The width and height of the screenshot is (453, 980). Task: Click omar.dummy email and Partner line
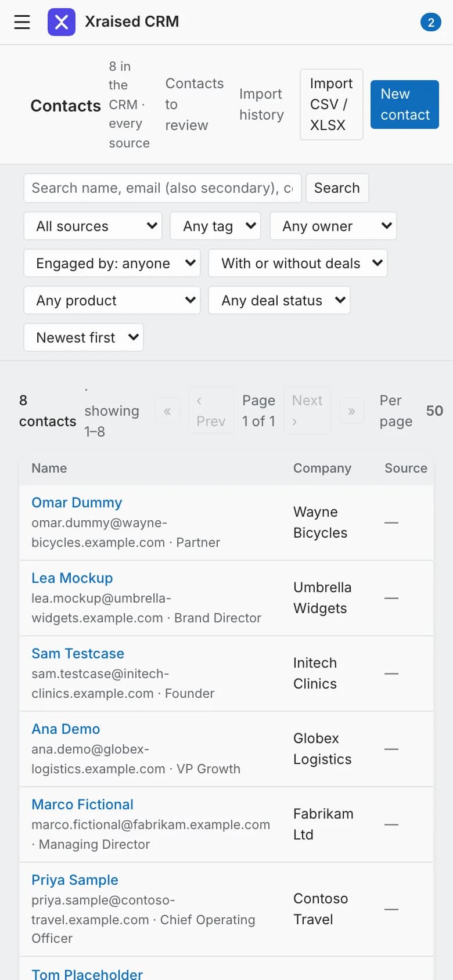126,532
